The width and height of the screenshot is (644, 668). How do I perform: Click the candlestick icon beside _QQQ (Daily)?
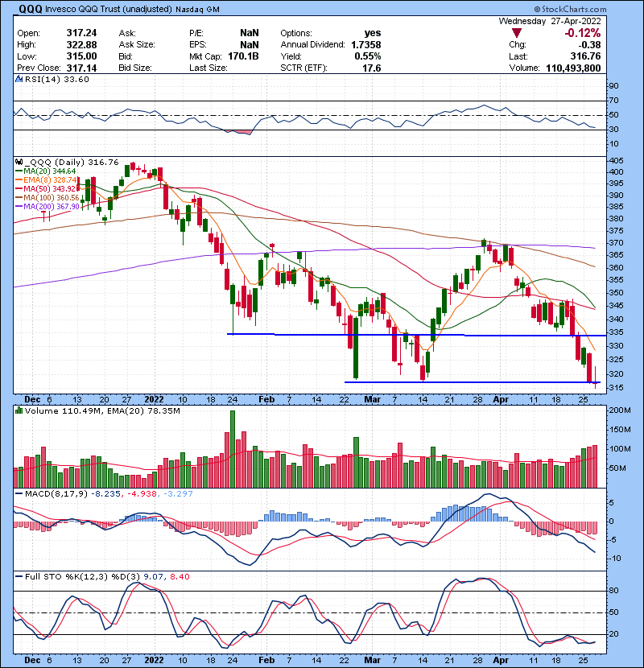18,163
